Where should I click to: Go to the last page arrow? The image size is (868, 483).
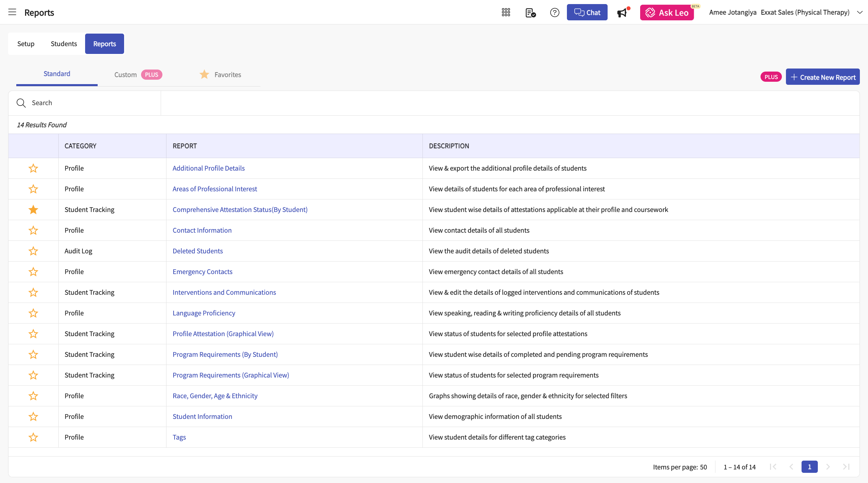[x=846, y=467]
